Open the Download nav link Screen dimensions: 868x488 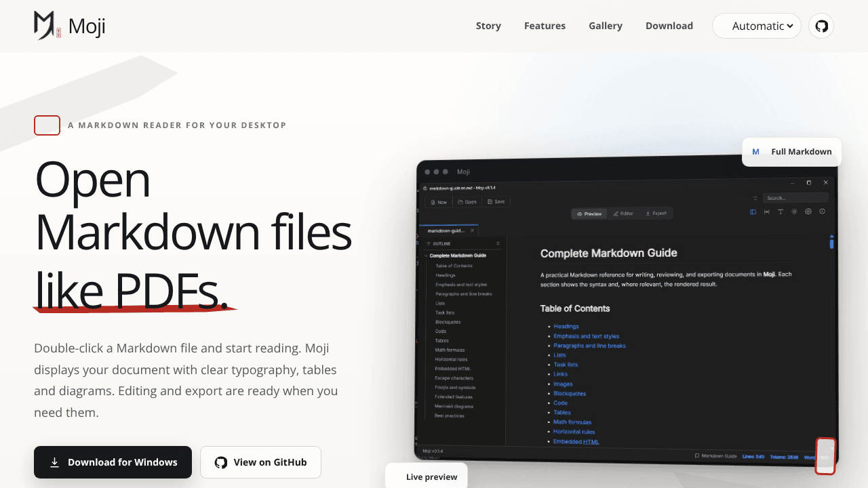pyautogui.click(x=669, y=26)
